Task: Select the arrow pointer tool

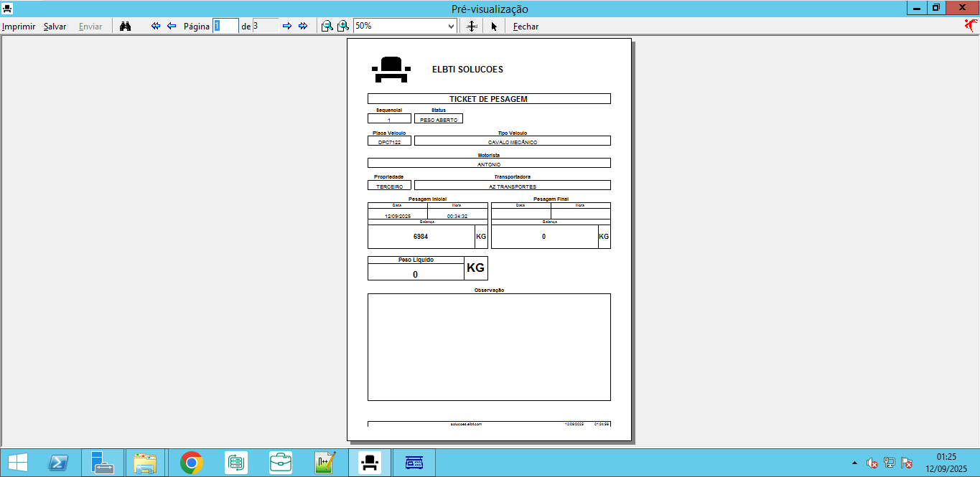Action: tap(494, 27)
